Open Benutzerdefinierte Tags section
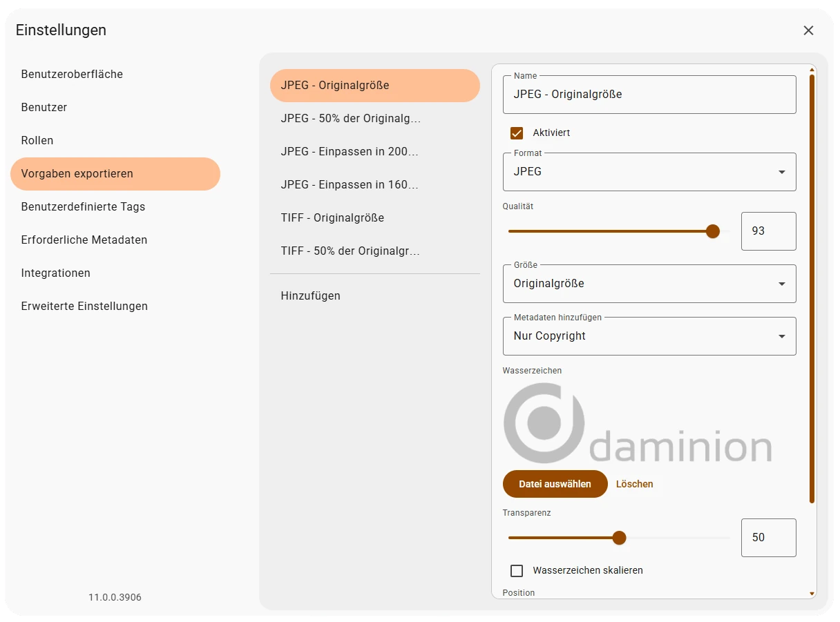Screen dimensions: 840x622 coord(115,207)
